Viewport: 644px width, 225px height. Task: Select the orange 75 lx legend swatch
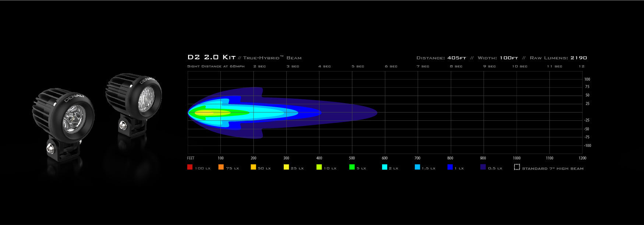221,167
